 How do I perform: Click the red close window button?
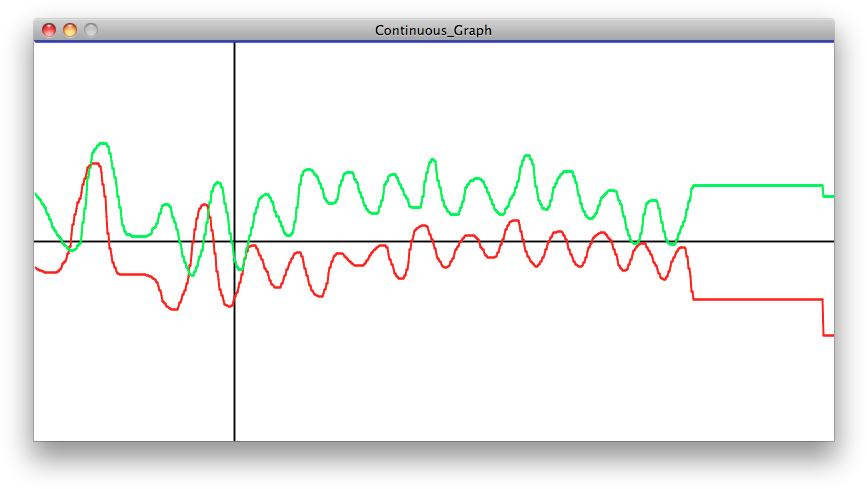(48, 30)
